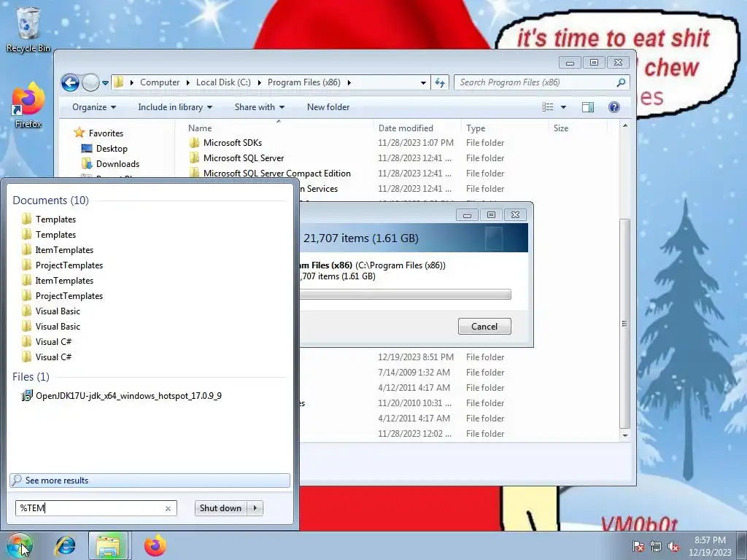The width and height of the screenshot is (747, 560).
Task: Select Desktop in Favorites
Action: (105, 149)
